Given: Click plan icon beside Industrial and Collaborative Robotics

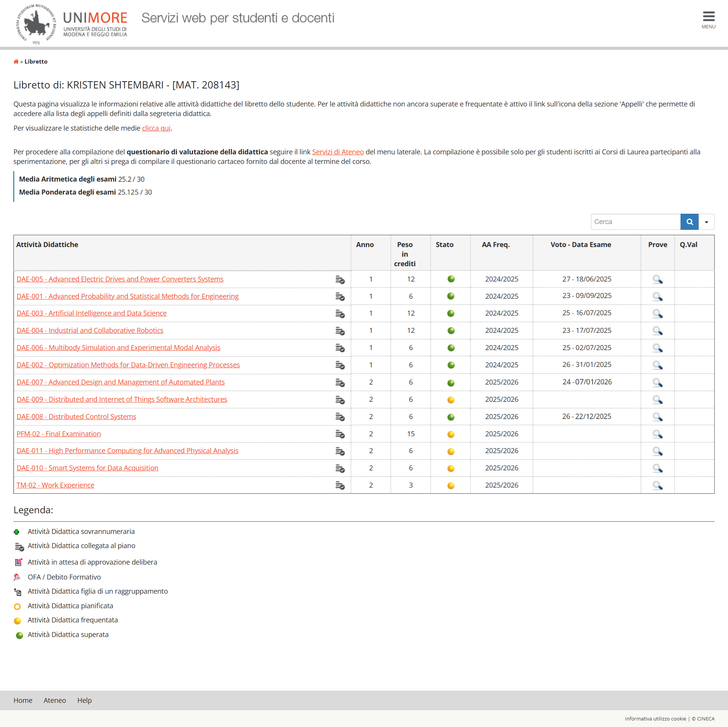Looking at the screenshot, I should pyautogui.click(x=340, y=331).
